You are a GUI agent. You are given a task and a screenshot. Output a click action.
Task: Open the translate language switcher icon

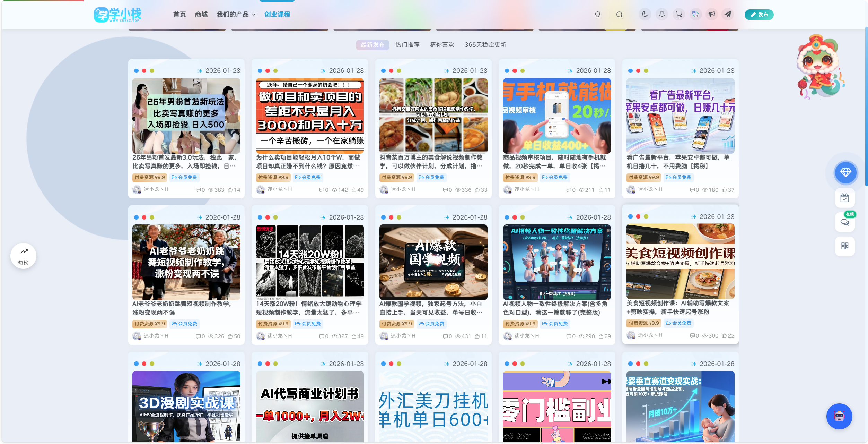[695, 14]
